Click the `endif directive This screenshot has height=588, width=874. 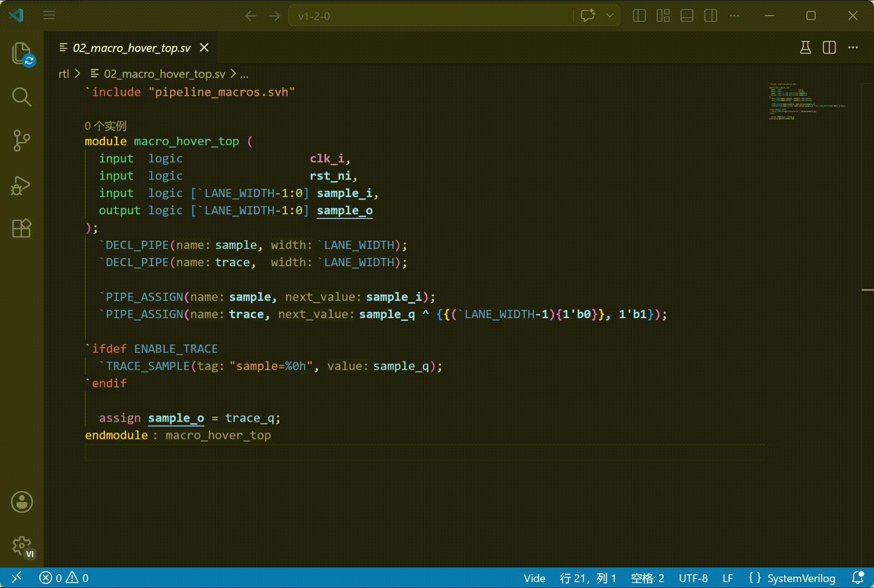click(106, 384)
